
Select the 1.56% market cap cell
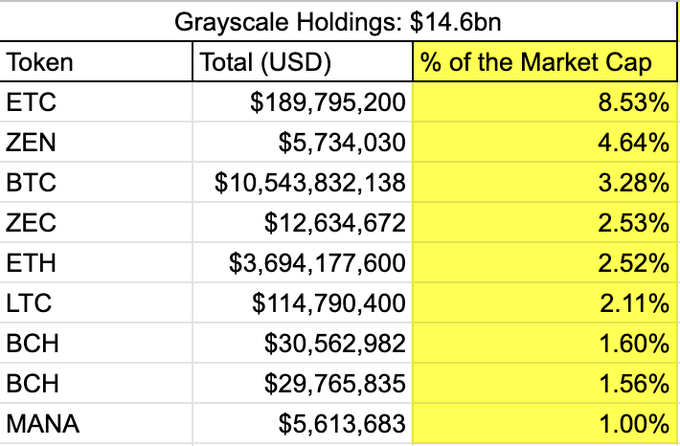click(x=545, y=383)
